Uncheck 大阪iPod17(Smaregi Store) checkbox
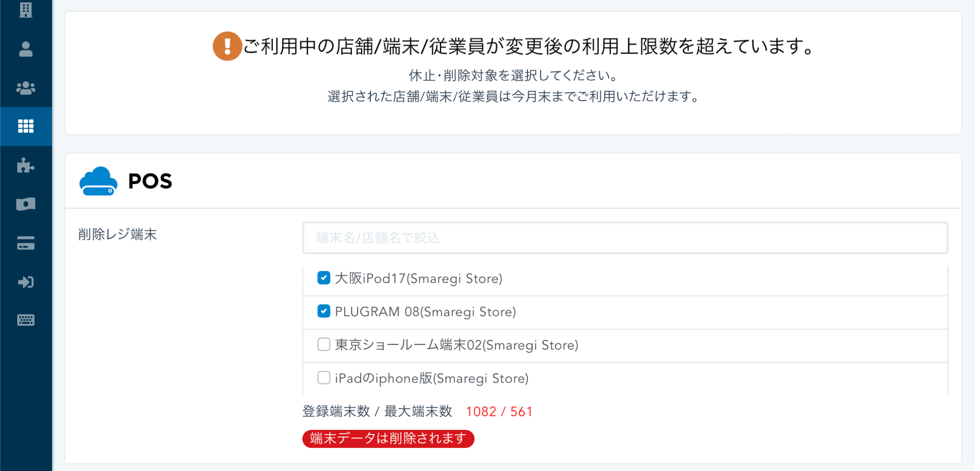Viewport: 980px width, 471px height. [324, 278]
